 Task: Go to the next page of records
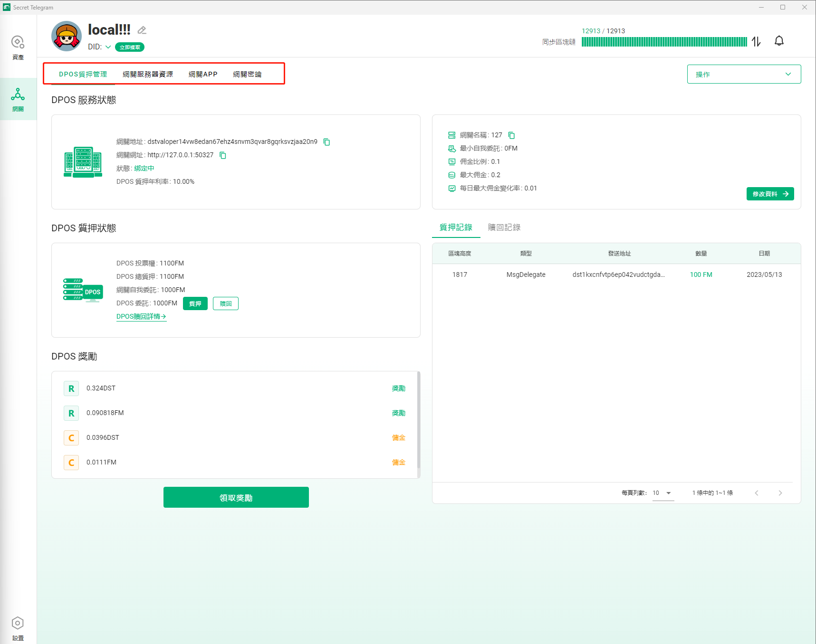780,493
